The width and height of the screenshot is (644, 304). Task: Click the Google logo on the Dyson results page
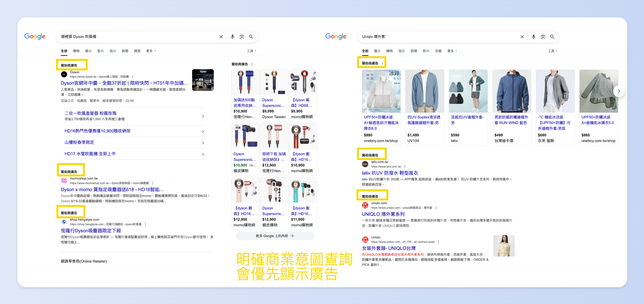tap(35, 37)
